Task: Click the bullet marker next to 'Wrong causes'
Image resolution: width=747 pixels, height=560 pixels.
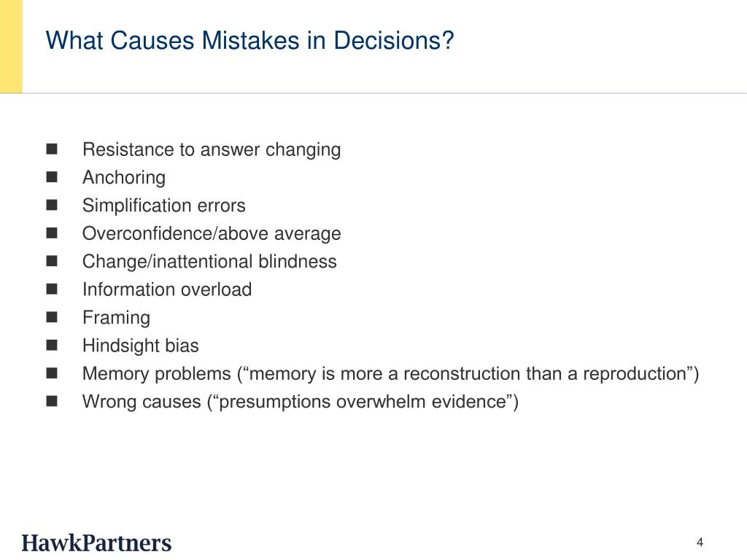Action: click(x=52, y=402)
